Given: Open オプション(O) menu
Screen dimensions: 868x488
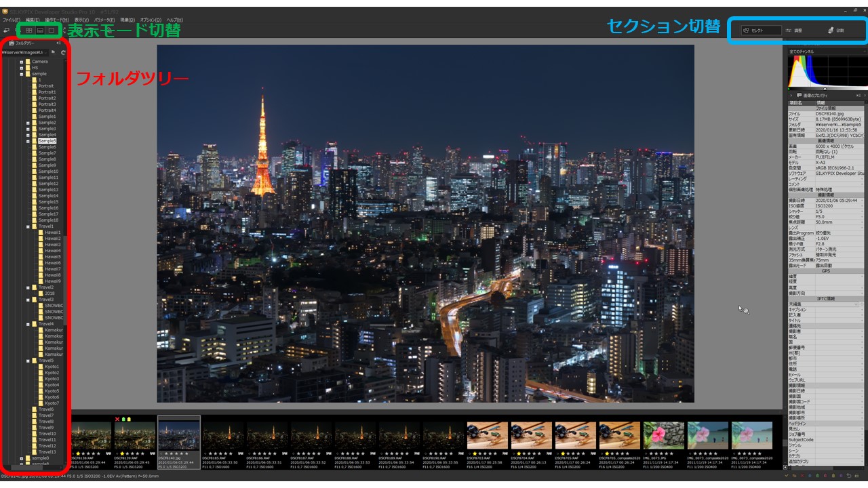Looking at the screenshot, I should (151, 20).
